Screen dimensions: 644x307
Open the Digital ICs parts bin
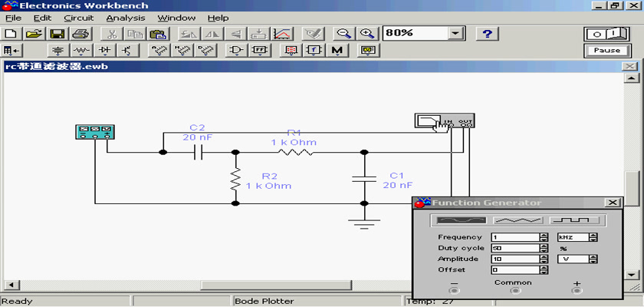click(x=205, y=51)
